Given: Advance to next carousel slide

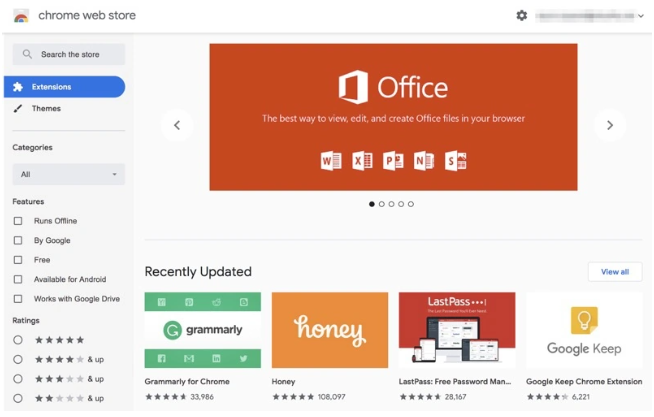Looking at the screenshot, I should (610, 125).
